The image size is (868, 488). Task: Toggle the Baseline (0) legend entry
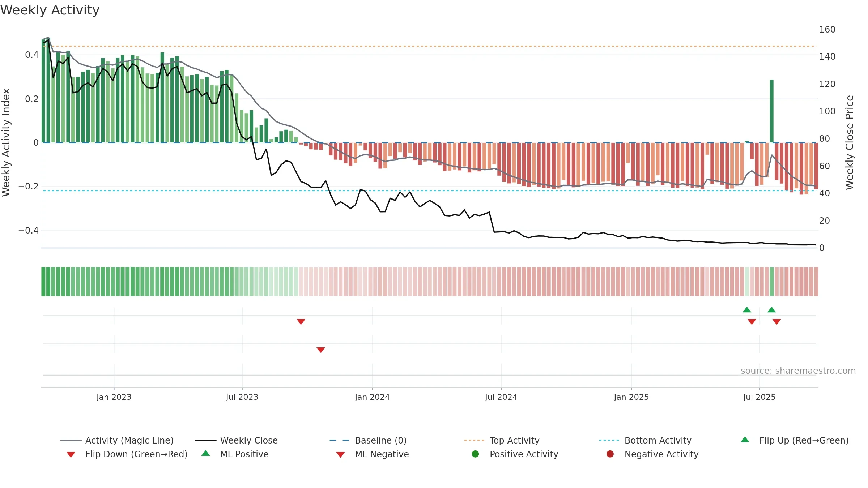[368, 440]
